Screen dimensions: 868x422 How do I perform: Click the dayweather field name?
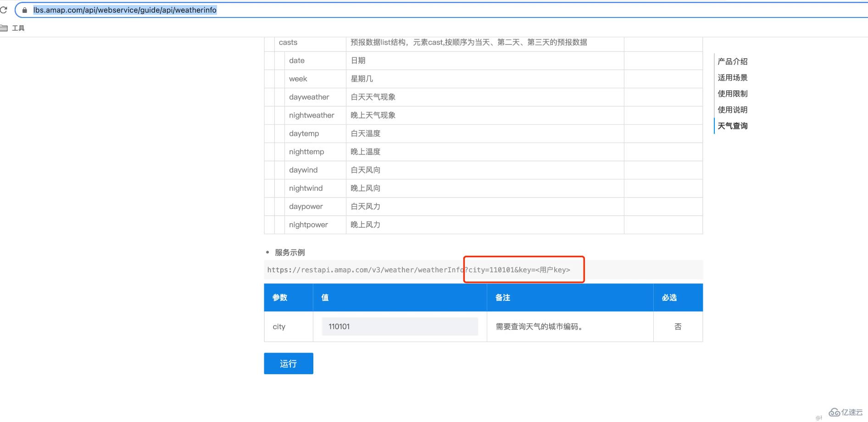tap(309, 97)
